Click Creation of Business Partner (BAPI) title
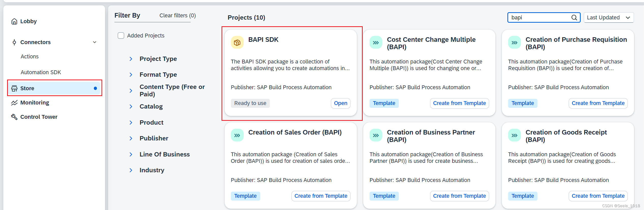The height and width of the screenshot is (210, 644). [431, 136]
